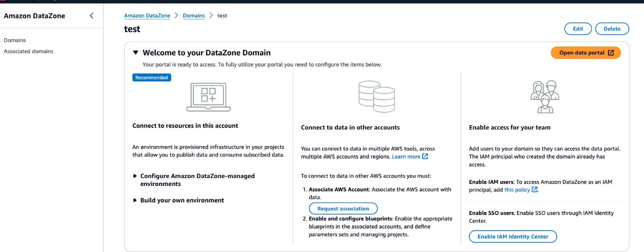Click the Enable IAM Identity Center button
Image resolution: width=644 pixels, height=252 pixels.
coord(513,236)
